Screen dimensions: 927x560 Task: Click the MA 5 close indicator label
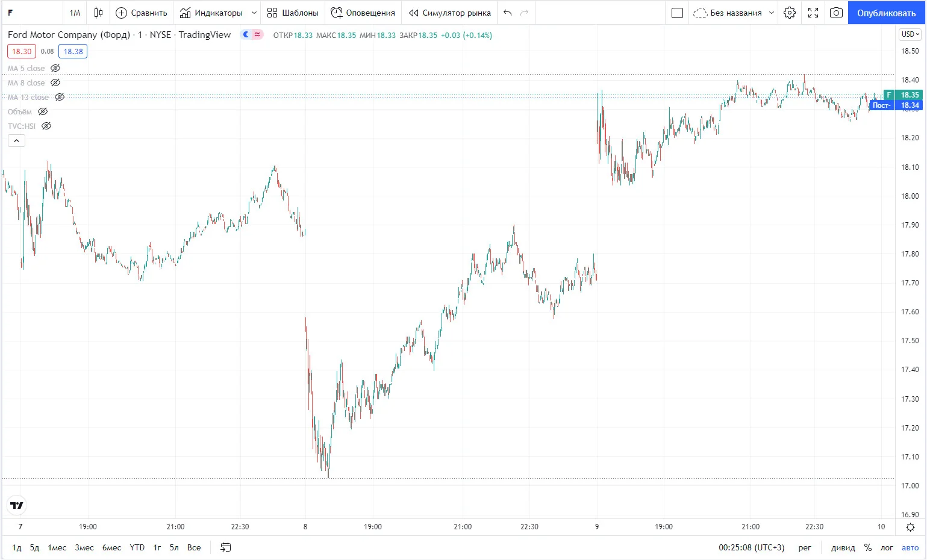click(27, 68)
